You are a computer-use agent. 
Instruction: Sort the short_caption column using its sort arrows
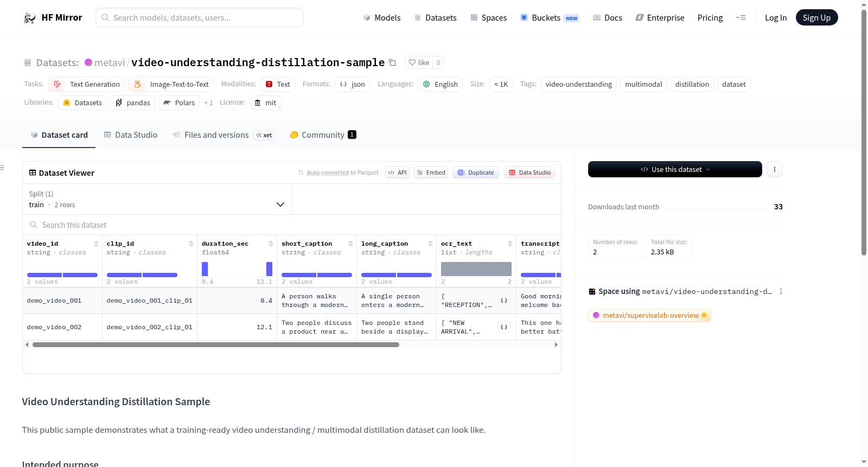click(x=350, y=244)
